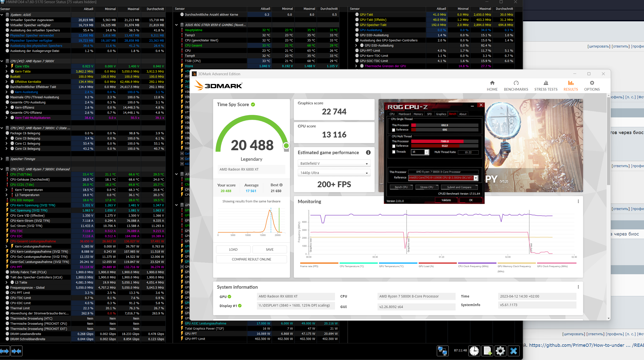Toggle multi thread Reference checkbox
This screenshot has height=360, width=644.
coord(394,146)
